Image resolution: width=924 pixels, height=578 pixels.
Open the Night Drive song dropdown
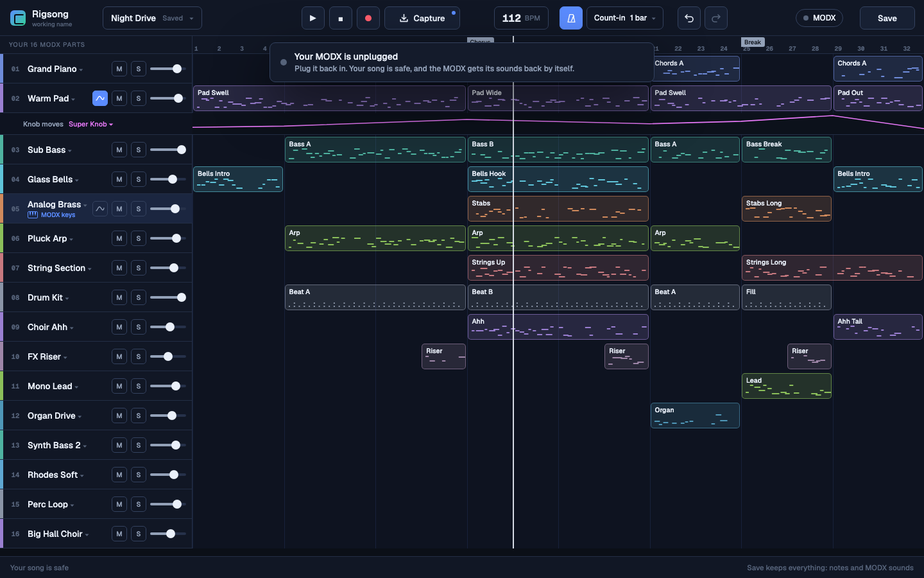coord(152,18)
